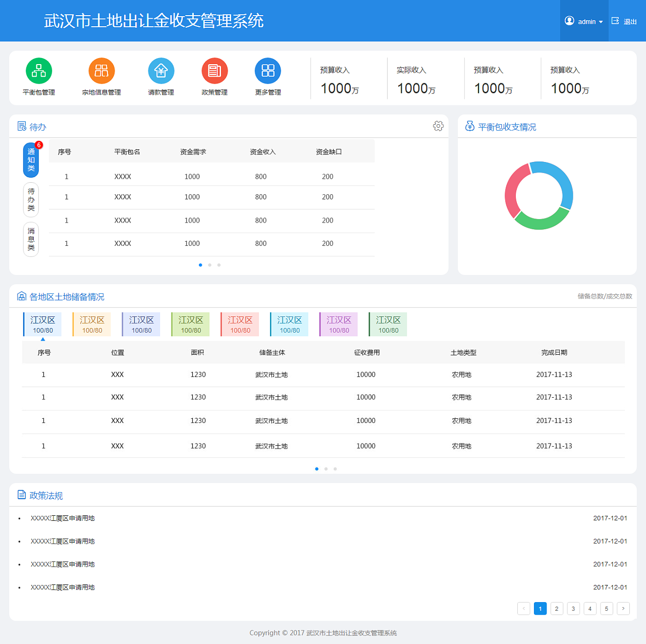Click the admin user avatar icon
This screenshot has height=644, width=646.
[x=569, y=21]
